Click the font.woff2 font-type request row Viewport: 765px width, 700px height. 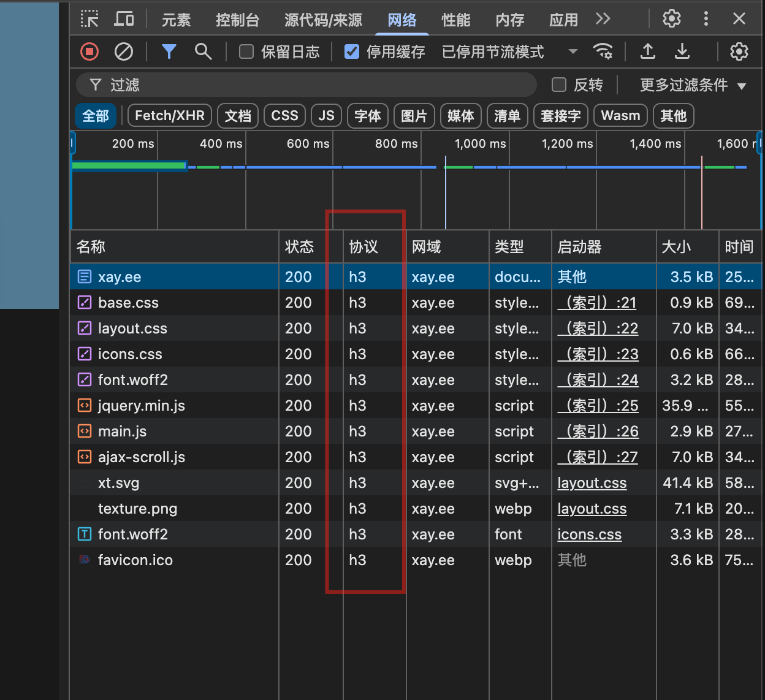pos(416,535)
